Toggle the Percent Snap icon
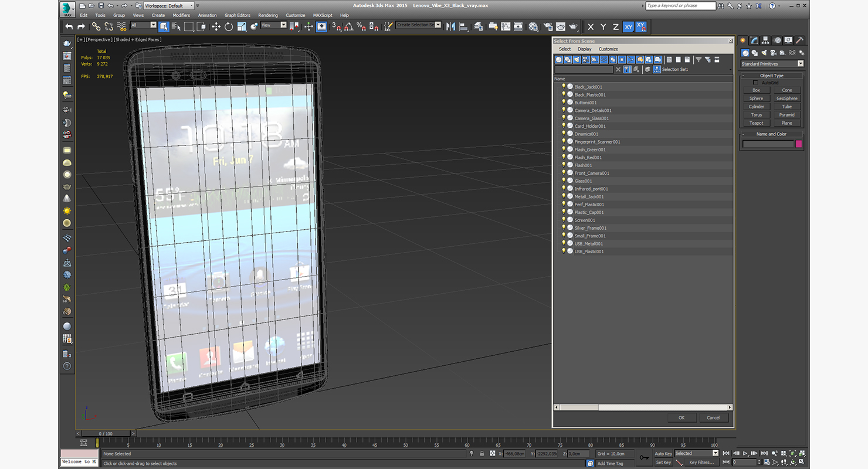Screen dimensions: 868x469 (x=361, y=26)
